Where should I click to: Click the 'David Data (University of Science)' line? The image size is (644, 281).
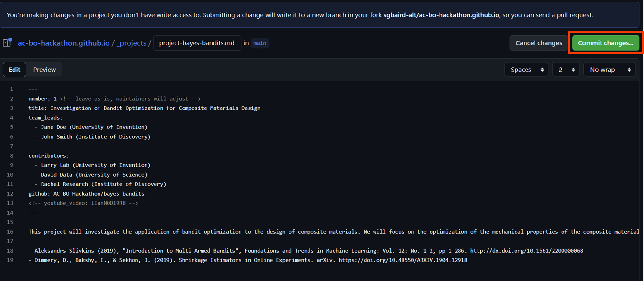tap(91, 175)
